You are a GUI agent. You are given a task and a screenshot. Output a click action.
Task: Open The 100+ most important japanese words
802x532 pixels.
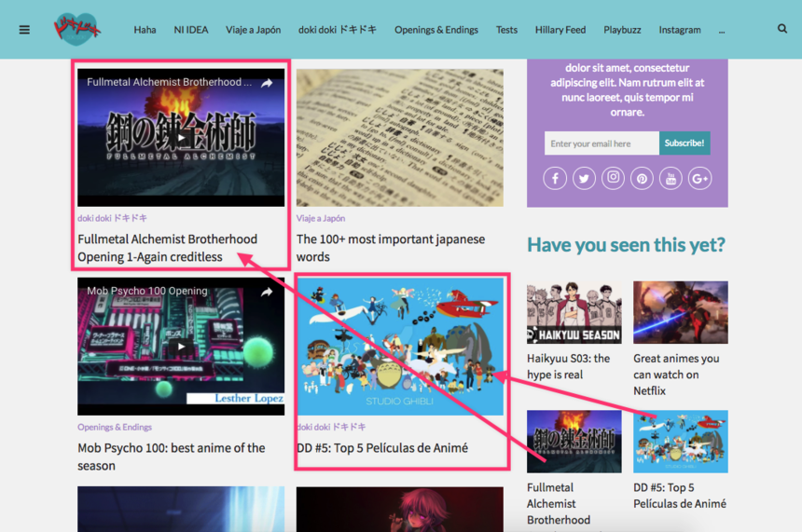pyautogui.click(x=390, y=248)
